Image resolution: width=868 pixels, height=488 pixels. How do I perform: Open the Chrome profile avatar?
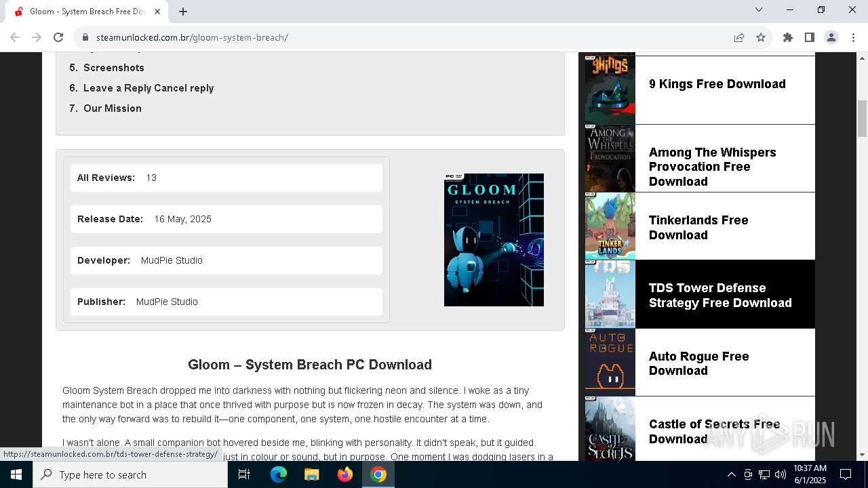pos(831,37)
